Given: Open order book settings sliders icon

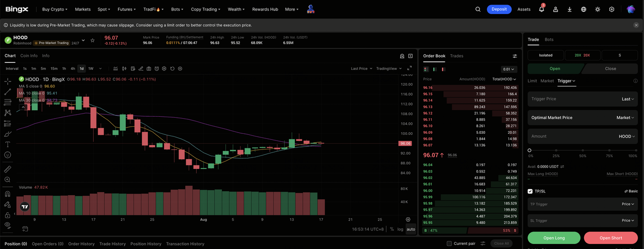Looking at the screenshot, I should pos(515,56).
